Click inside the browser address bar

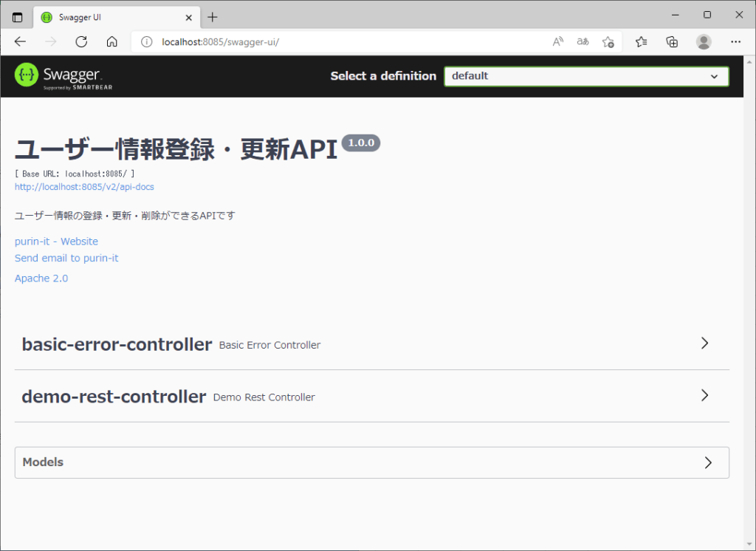click(295, 42)
